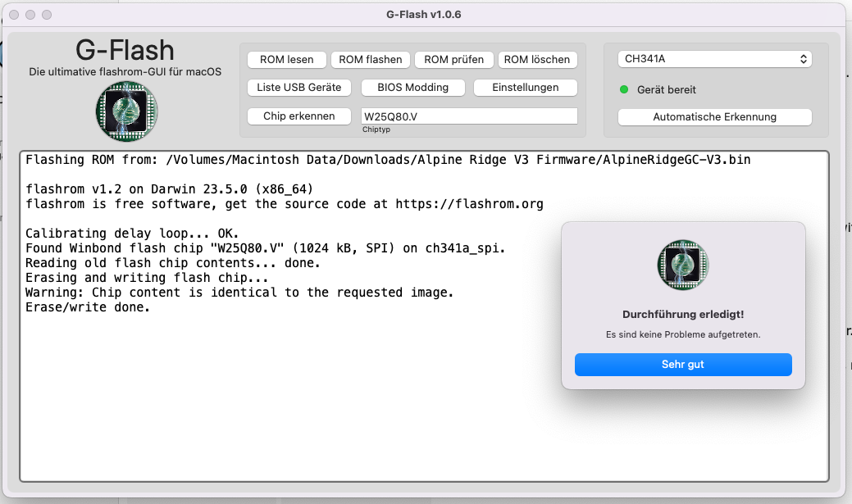Click the green Gerät bereit status indicator

tap(624, 89)
